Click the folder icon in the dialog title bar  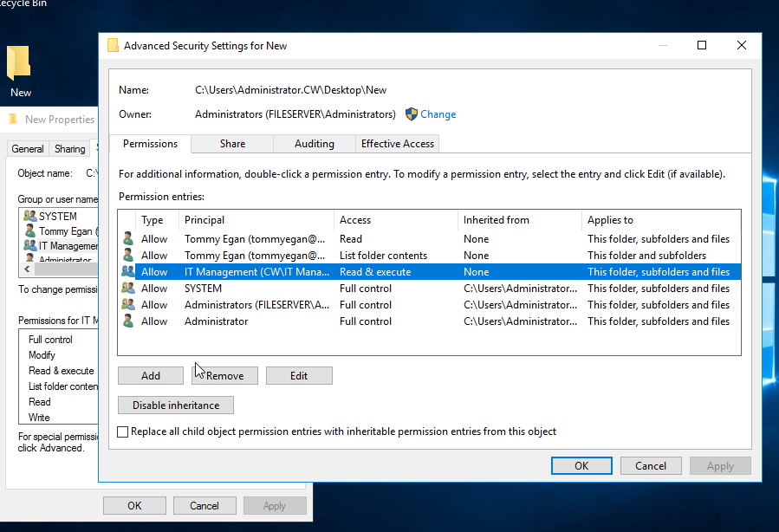coord(113,46)
